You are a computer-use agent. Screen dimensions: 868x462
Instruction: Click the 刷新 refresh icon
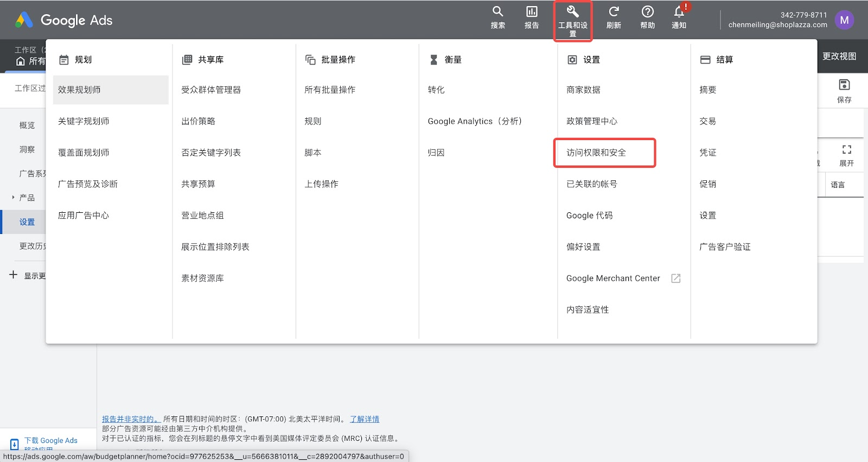point(614,11)
